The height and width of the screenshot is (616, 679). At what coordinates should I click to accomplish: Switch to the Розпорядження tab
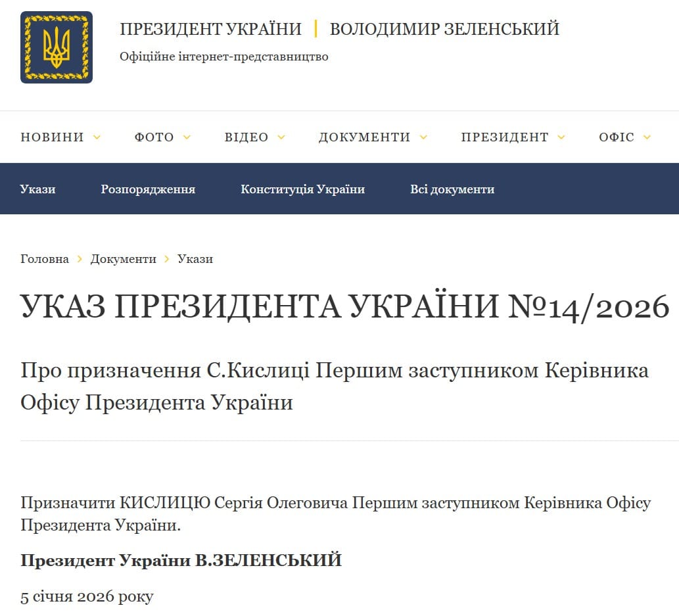pyautogui.click(x=148, y=189)
